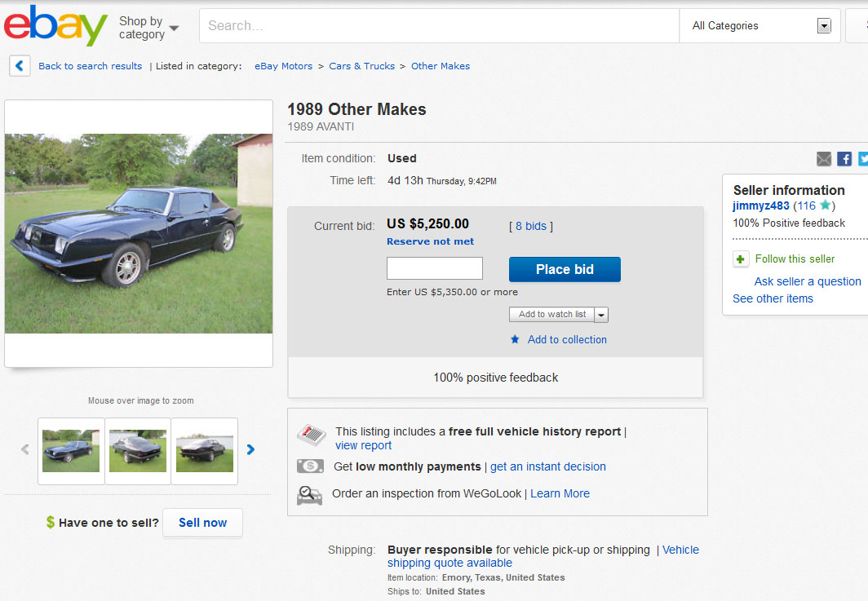The width and height of the screenshot is (868, 601).
Task: Show previous thumbnails with left arrow
Action: point(25,449)
